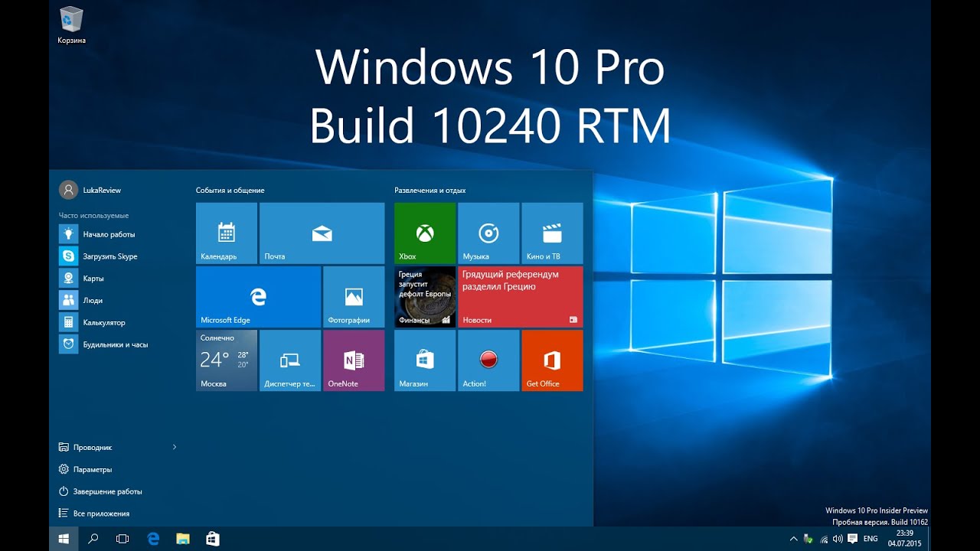Click the События и общение group header

pyautogui.click(x=230, y=190)
